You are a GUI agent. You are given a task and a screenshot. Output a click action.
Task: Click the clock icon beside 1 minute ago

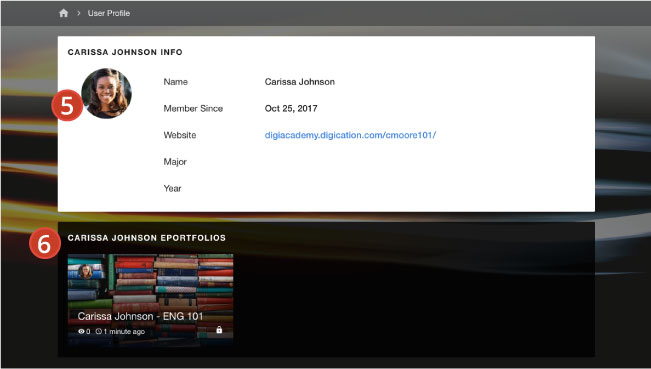(x=98, y=331)
